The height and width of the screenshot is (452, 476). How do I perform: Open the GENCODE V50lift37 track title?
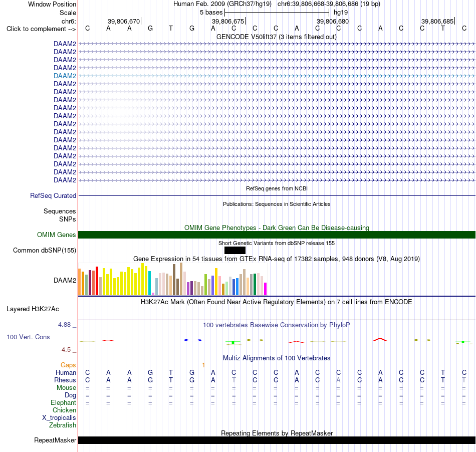(277, 37)
